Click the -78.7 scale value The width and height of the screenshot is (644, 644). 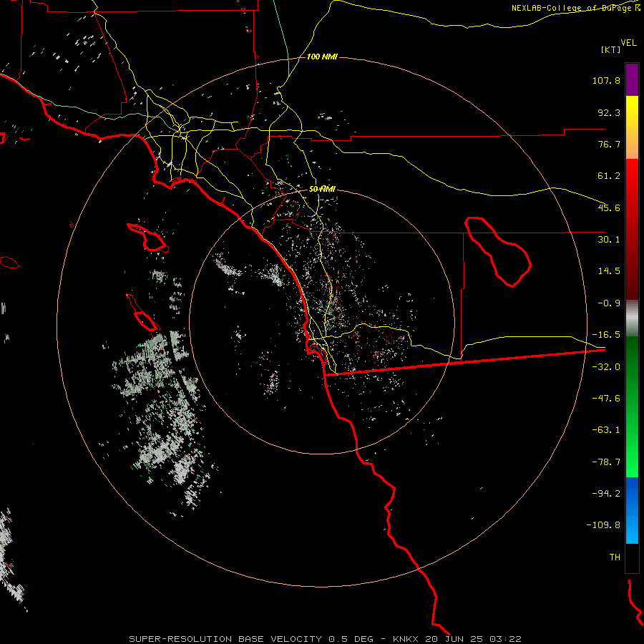click(x=606, y=462)
